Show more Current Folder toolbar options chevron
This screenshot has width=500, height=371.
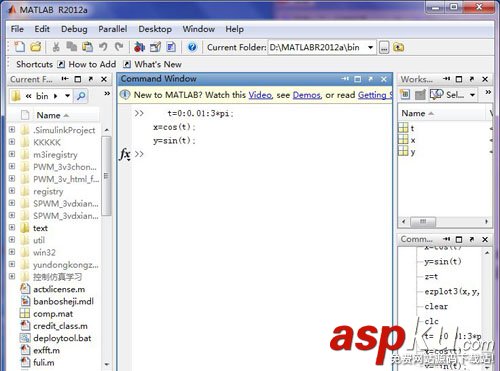107,94
